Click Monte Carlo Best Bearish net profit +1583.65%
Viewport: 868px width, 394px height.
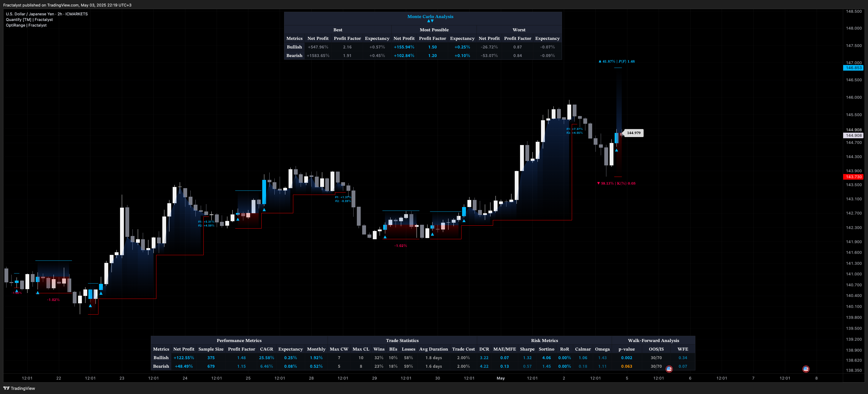coord(318,56)
